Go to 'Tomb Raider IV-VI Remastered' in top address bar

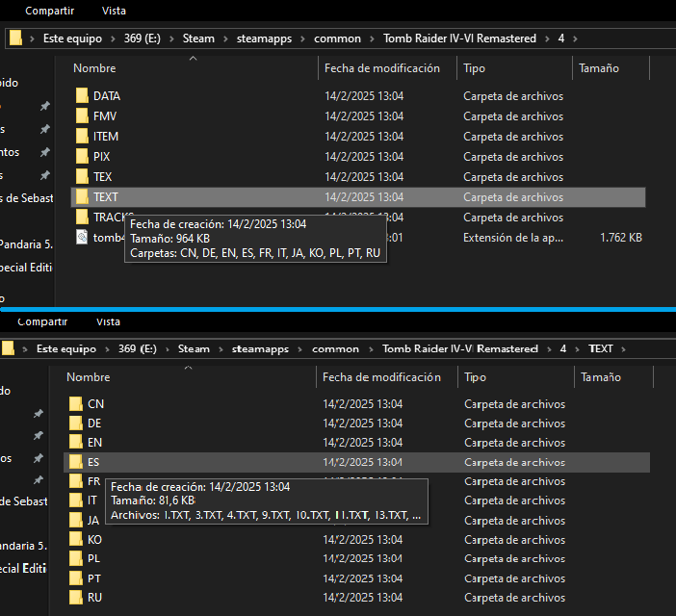point(459,38)
